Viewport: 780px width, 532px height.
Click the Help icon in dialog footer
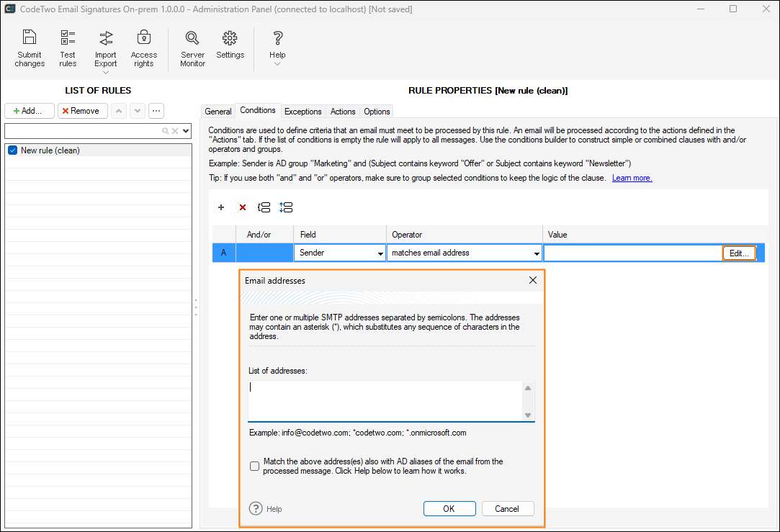coord(256,508)
